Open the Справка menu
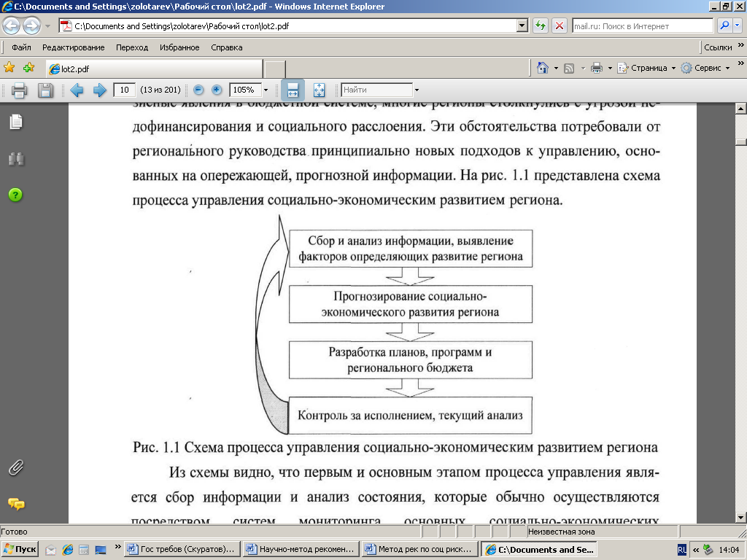Viewport: 747px width, 560px height. (x=227, y=47)
